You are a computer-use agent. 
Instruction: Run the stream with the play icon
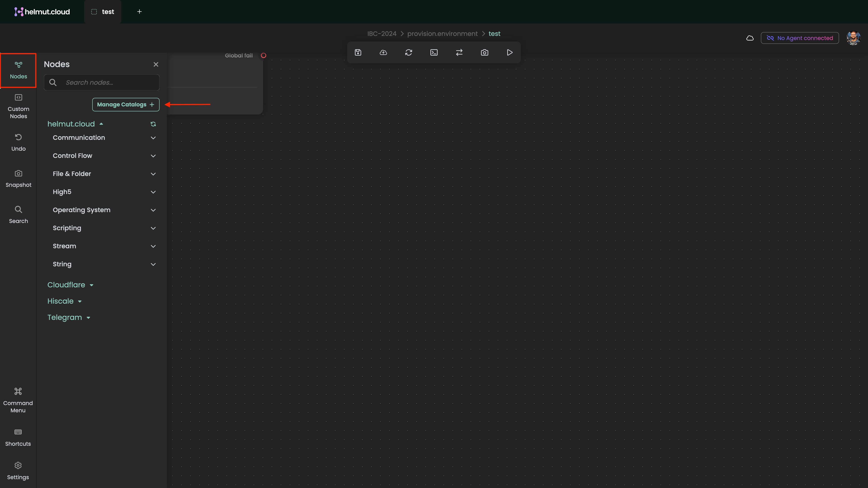tap(509, 53)
